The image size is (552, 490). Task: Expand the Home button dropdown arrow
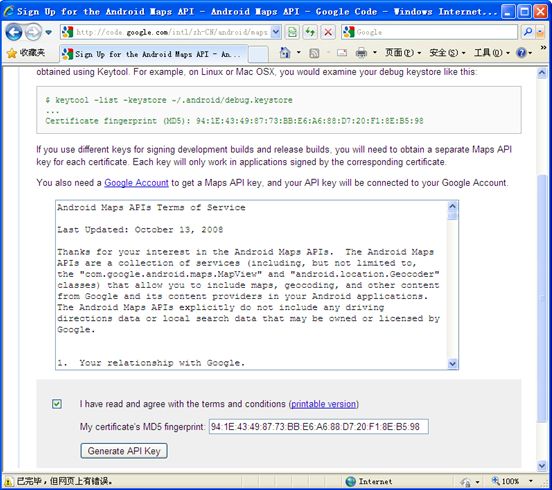(299, 53)
